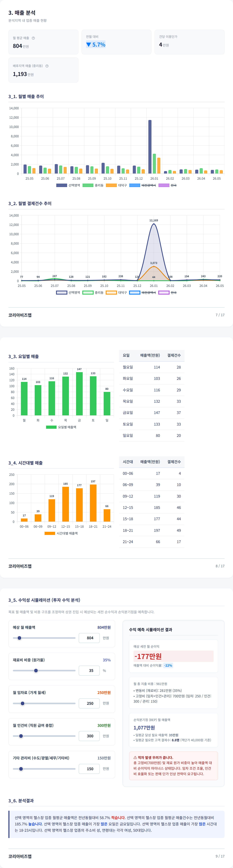Focus the 예상 월 매출액 input showing 804
Viewport: 233px width, 868px height.
point(89,638)
